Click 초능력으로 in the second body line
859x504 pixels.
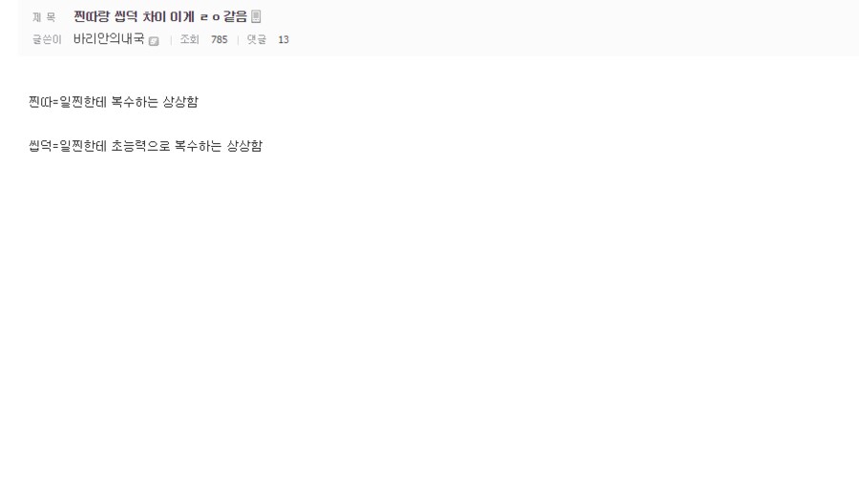pyautogui.click(x=141, y=146)
